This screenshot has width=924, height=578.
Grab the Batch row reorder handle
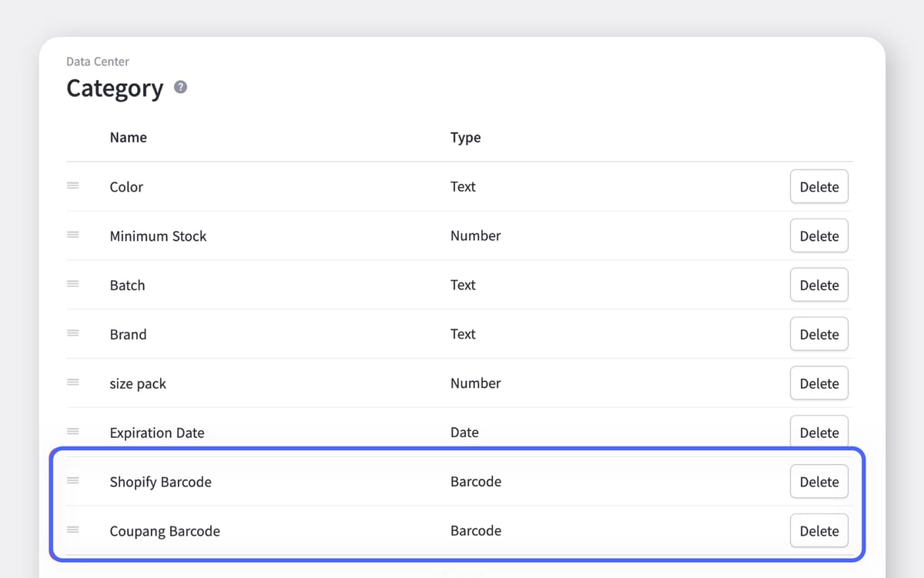click(73, 284)
